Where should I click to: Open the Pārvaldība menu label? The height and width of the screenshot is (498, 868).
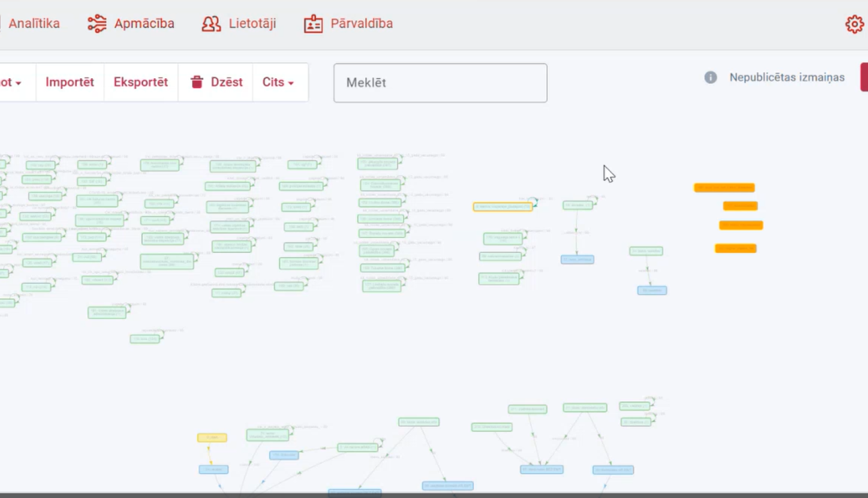pos(361,24)
